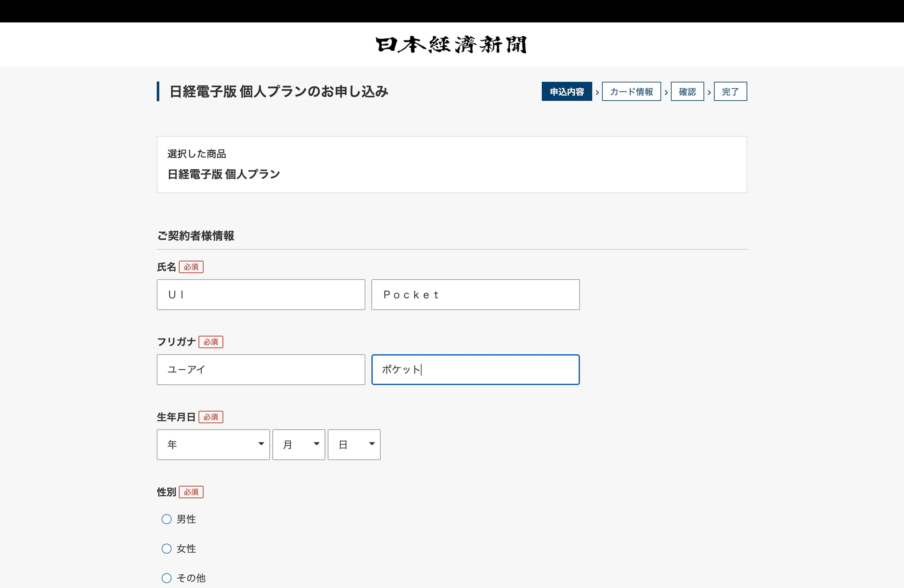Click the 確認 step tab
Viewport: 904px width, 588px height.
coord(688,92)
